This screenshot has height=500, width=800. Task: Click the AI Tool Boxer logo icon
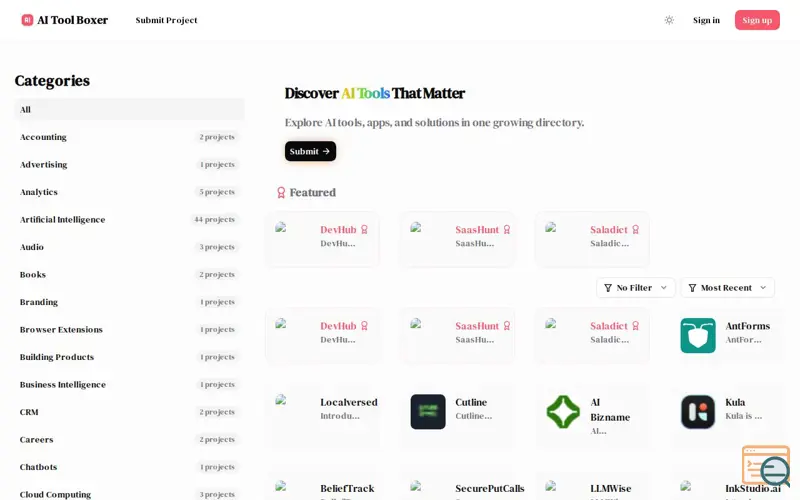pyautogui.click(x=27, y=20)
